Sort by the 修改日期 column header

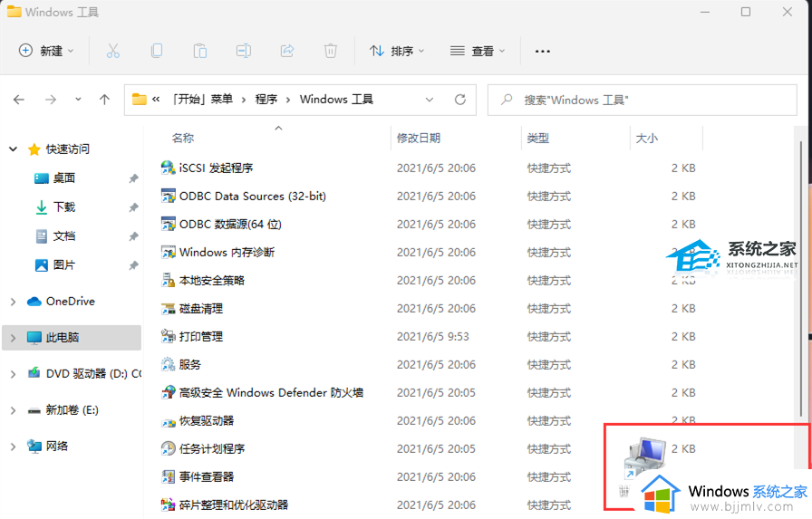[419, 139]
